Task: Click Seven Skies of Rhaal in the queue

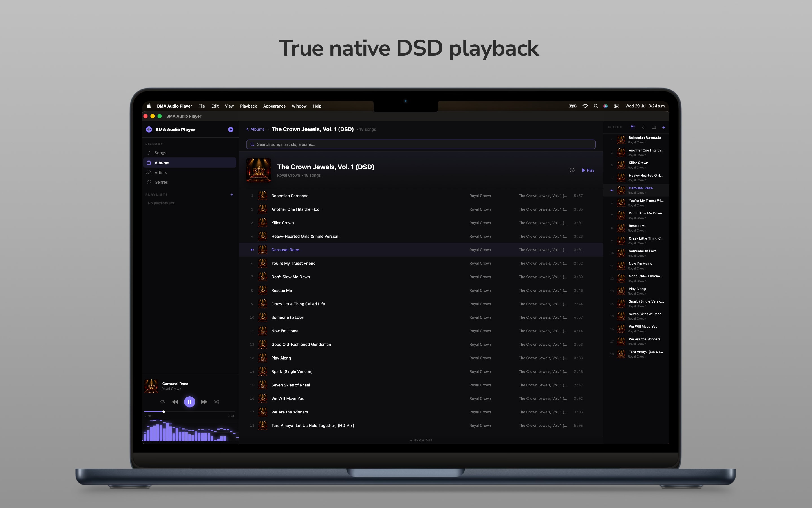Action: pos(637,316)
